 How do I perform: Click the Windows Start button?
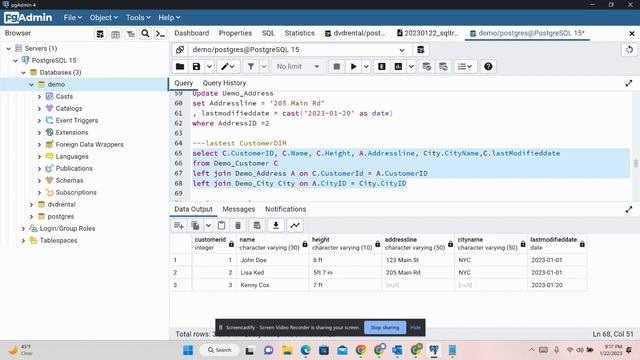pos(188,350)
